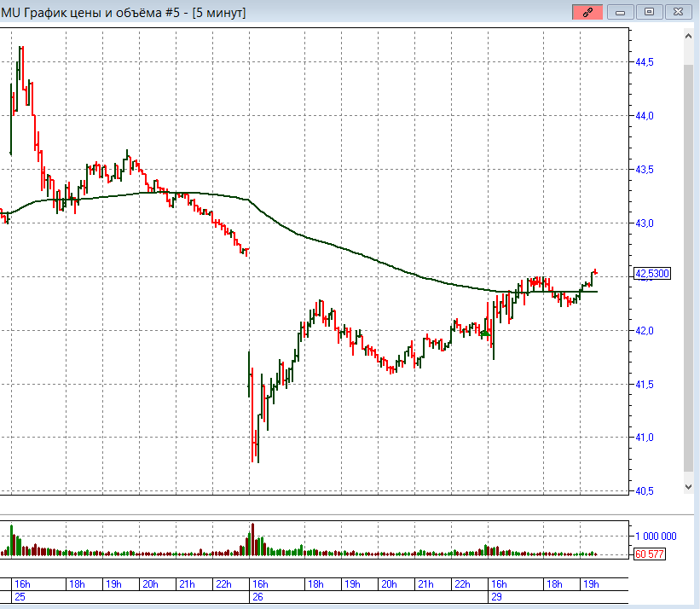Minimize the MU chart window
Viewport: 700px width, 609px height.
pyautogui.click(x=621, y=12)
